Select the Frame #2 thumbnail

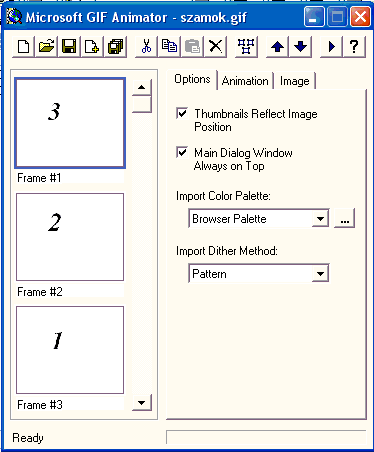click(x=70, y=237)
